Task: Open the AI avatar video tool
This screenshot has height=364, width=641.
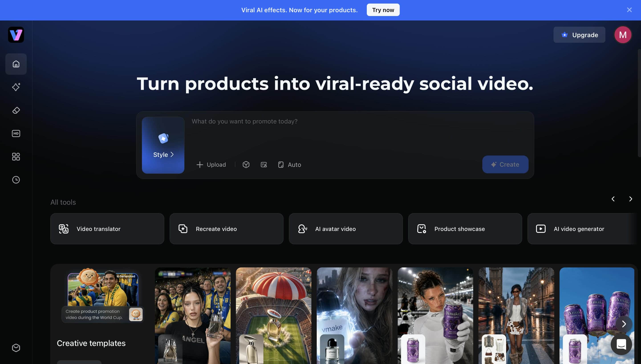Action: coord(346,229)
